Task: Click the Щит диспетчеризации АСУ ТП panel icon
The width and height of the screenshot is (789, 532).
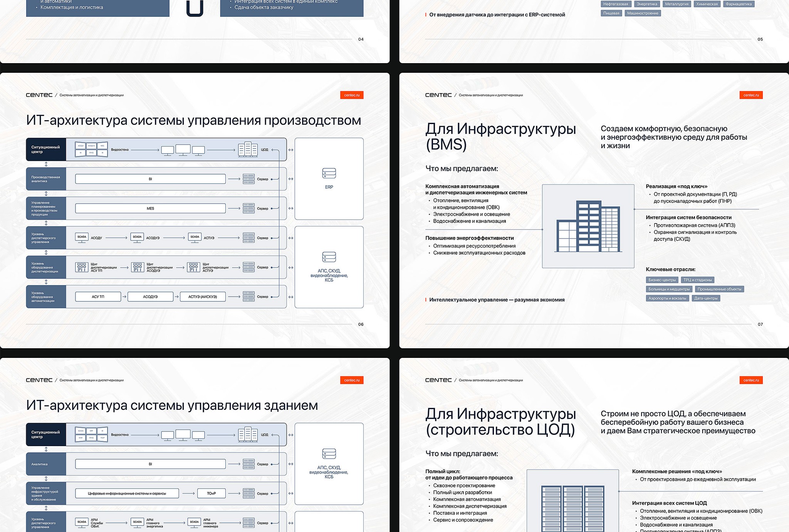Action: (x=82, y=267)
